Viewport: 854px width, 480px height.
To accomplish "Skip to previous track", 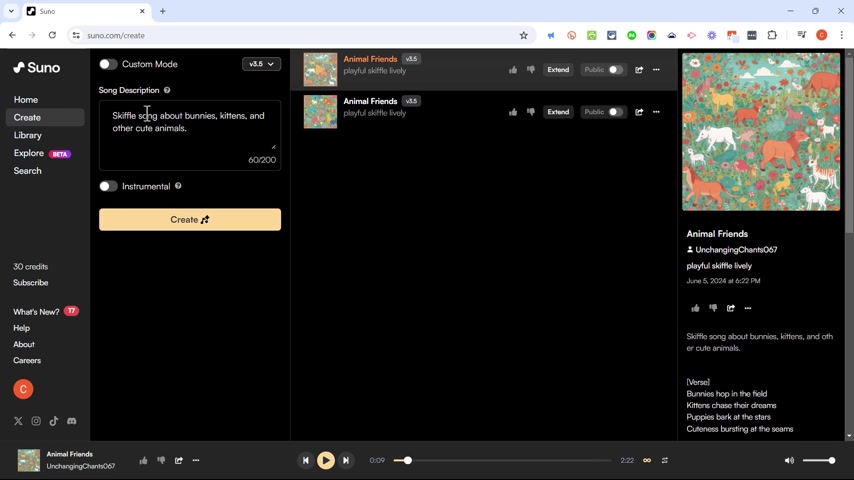I will 306,460.
